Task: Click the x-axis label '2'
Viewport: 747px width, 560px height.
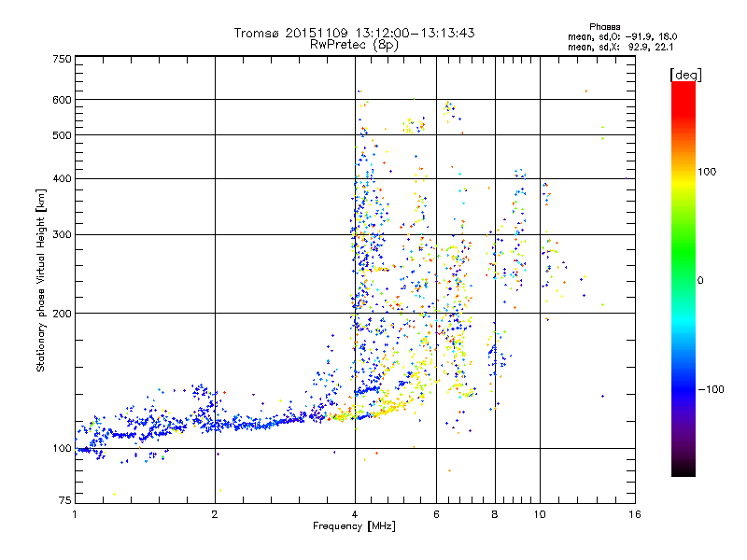Action: [x=215, y=514]
